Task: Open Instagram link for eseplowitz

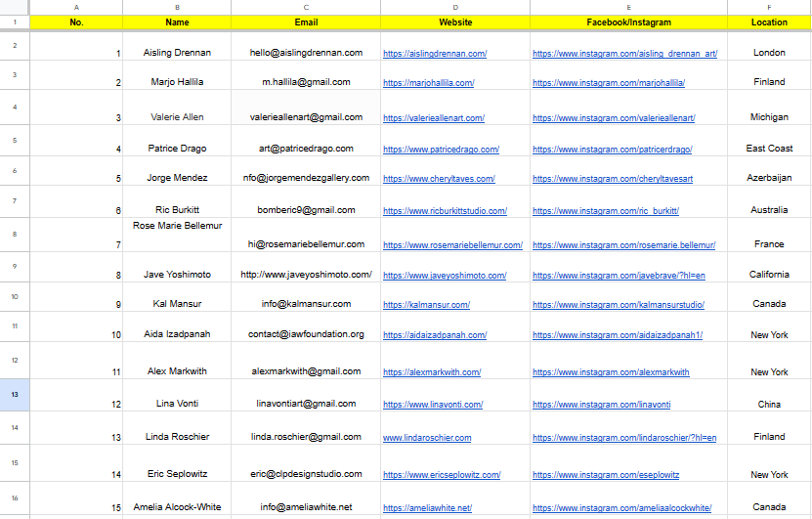Action: (x=606, y=475)
